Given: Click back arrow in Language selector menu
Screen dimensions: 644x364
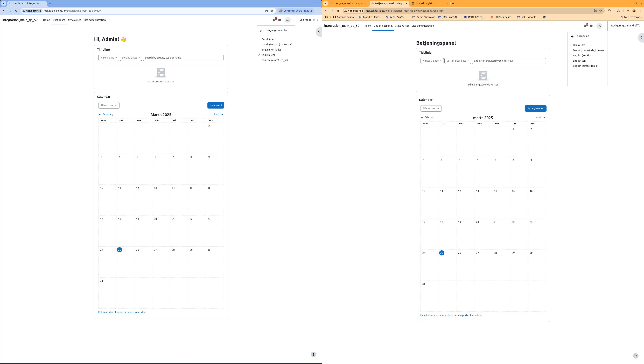Looking at the screenshot, I should tap(261, 31).
